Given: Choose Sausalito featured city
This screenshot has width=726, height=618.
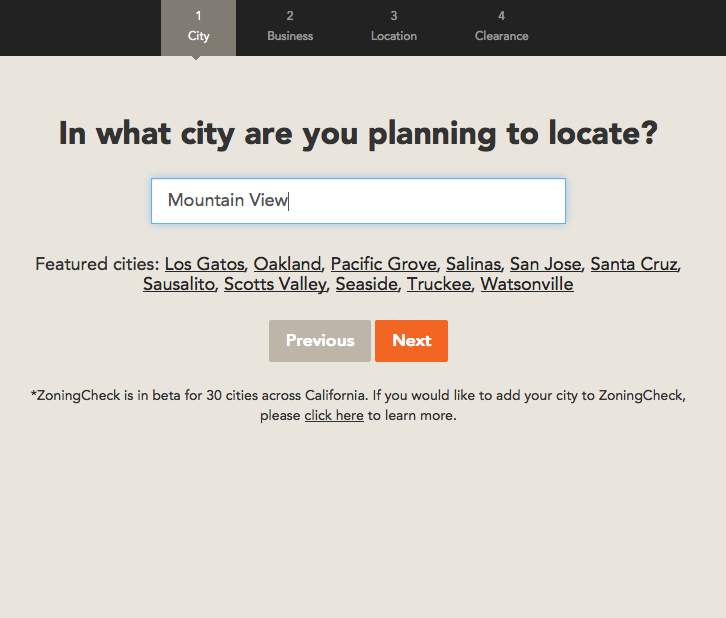Looking at the screenshot, I should click(x=179, y=284).
